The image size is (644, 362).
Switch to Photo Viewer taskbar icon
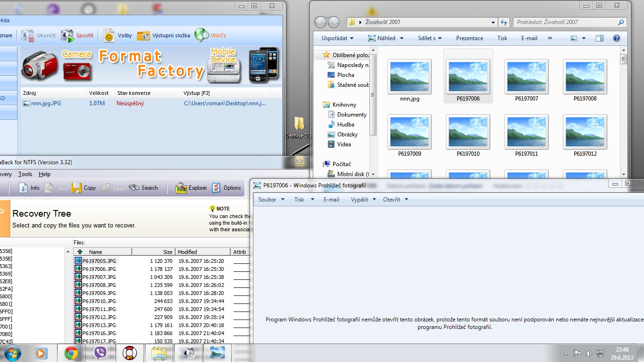pyautogui.click(x=217, y=353)
